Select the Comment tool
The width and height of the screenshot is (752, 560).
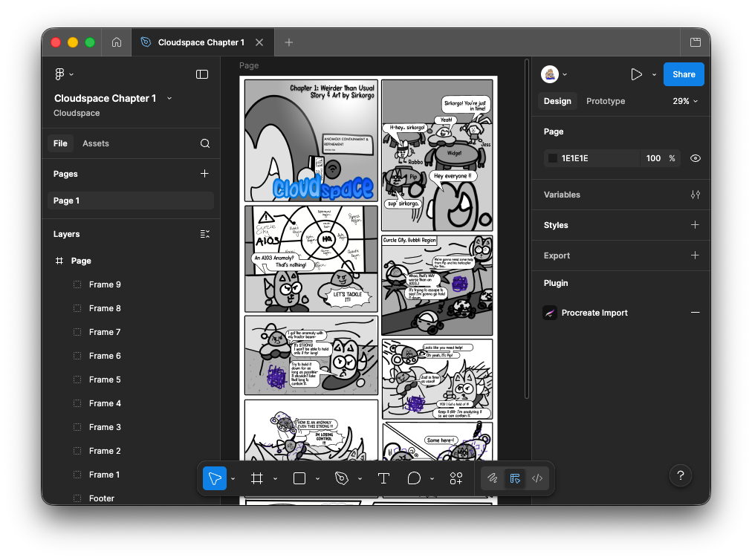point(415,478)
